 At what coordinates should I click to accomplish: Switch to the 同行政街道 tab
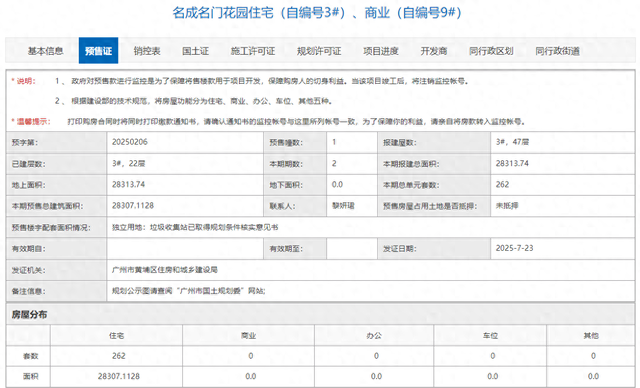(x=558, y=51)
